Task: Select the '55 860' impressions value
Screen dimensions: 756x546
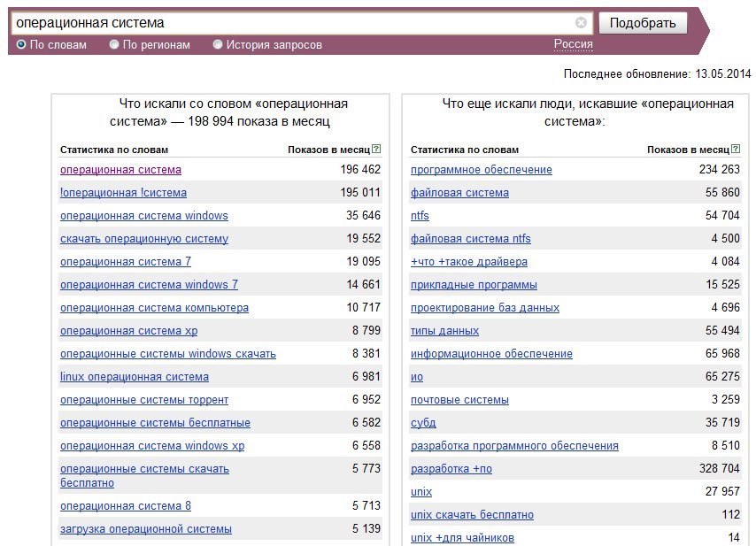Action: (x=722, y=193)
